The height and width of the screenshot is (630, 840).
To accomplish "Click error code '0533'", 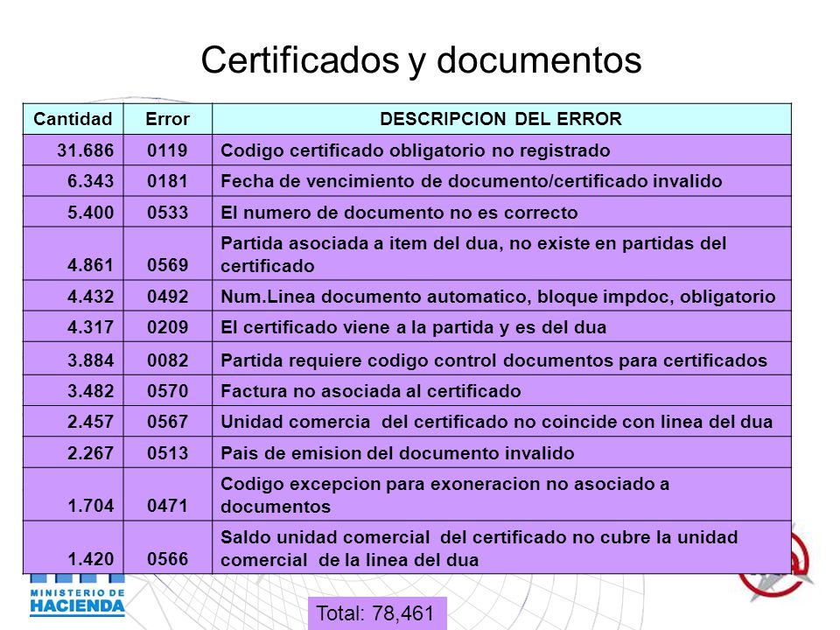I will [x=168, y=213].
